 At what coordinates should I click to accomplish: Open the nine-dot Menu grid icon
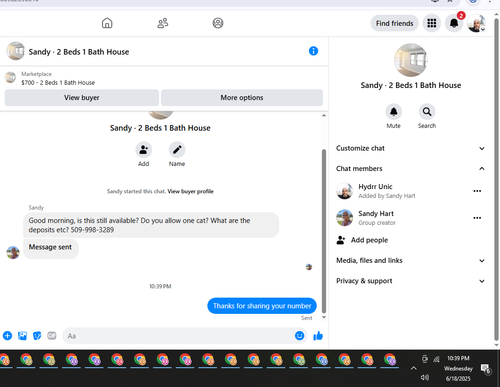click(x=432, y=23)
